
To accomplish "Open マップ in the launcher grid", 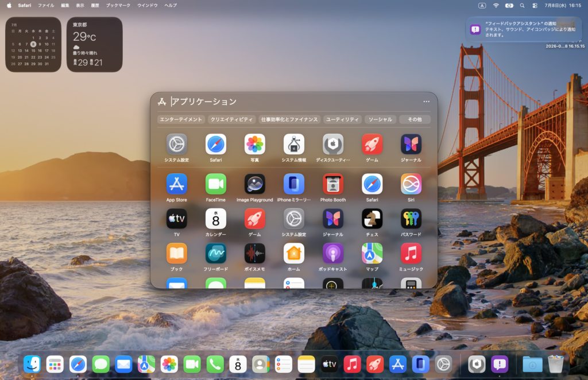I will click(372, 254).
